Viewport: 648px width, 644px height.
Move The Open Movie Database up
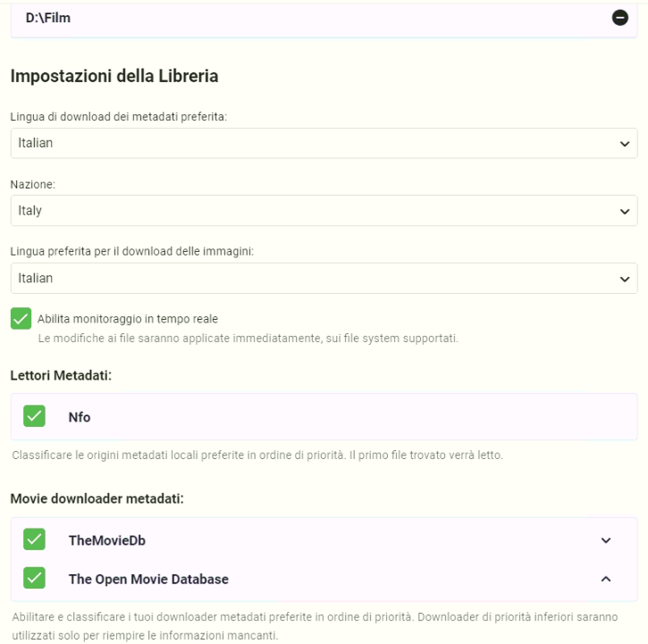[x=606, y=579]
